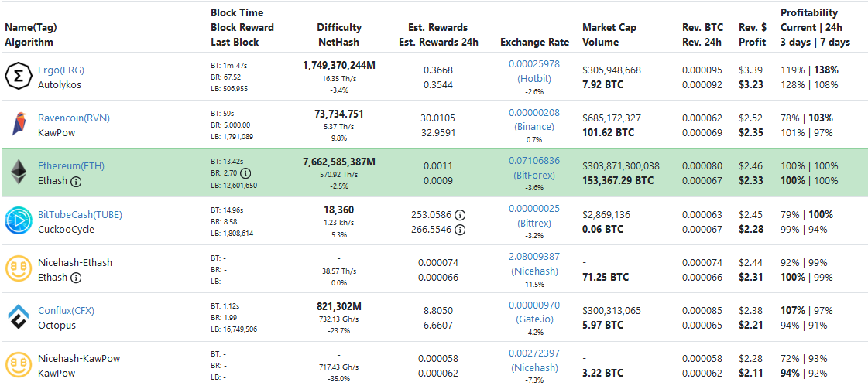Click info icon beside BitTubeCash 253.0586 reward

(460, 214)
